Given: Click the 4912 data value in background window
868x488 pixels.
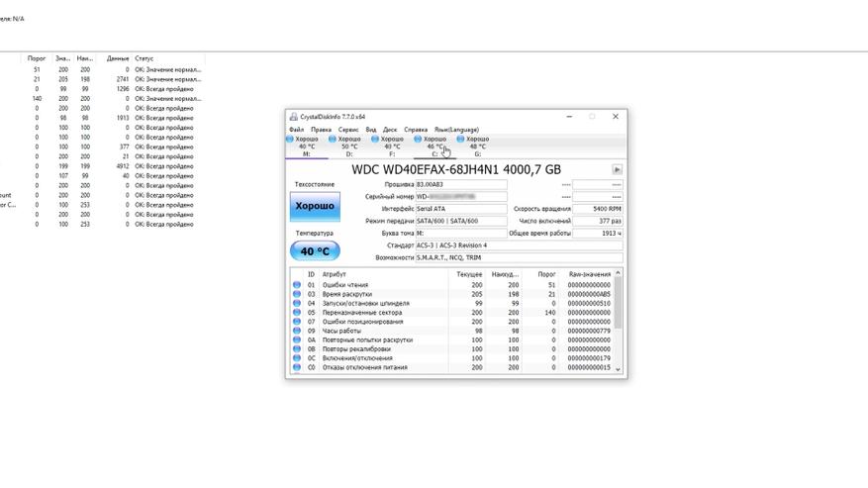Looking at the screenshot, I should pos(123,166).
